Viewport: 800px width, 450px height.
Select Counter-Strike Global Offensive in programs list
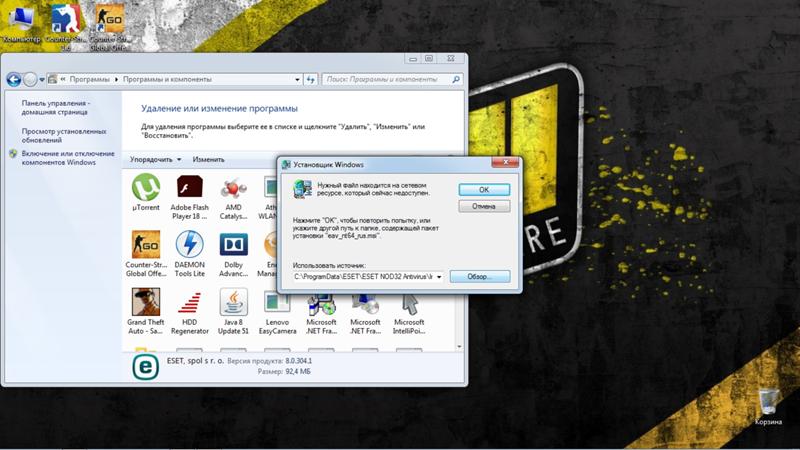pos(146,244)
